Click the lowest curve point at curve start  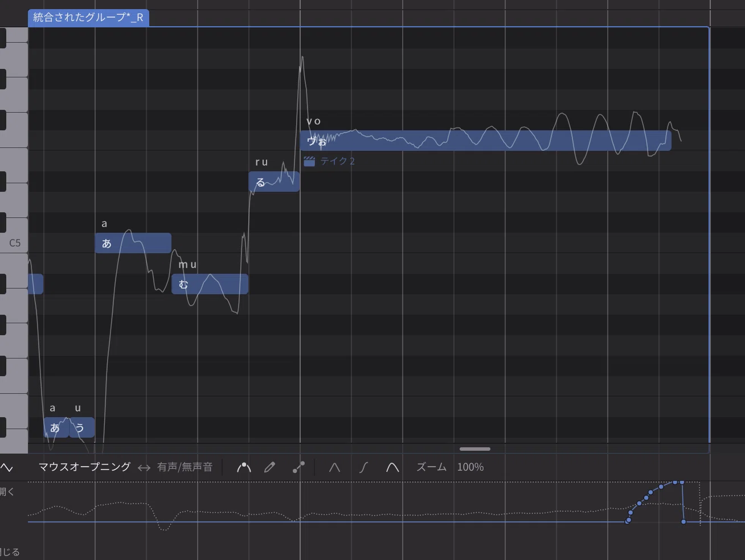pos(628,521)
